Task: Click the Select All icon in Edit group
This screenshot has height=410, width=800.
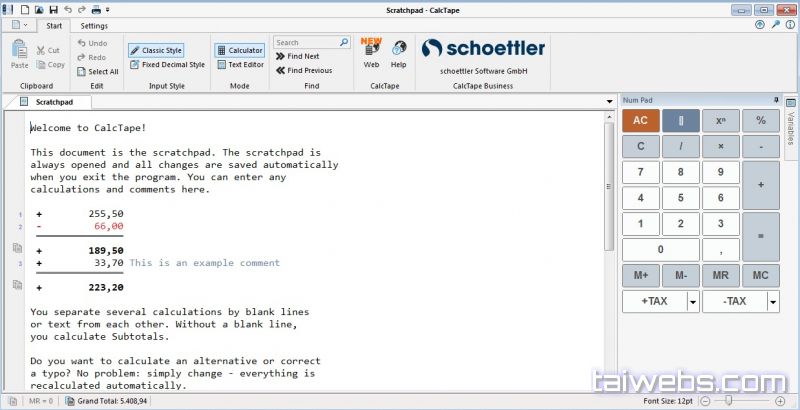Action: (x=82, y=72)
